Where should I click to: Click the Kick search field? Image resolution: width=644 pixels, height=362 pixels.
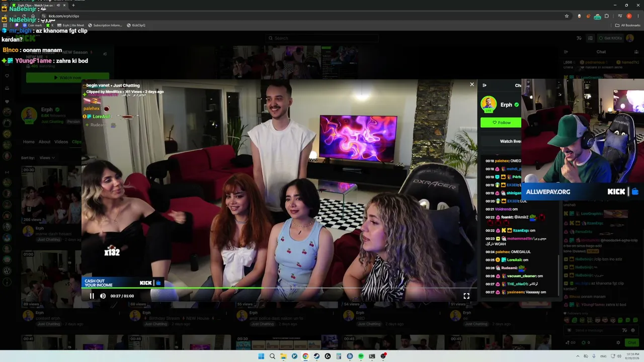pyautogui.click(x=322, y=38)
